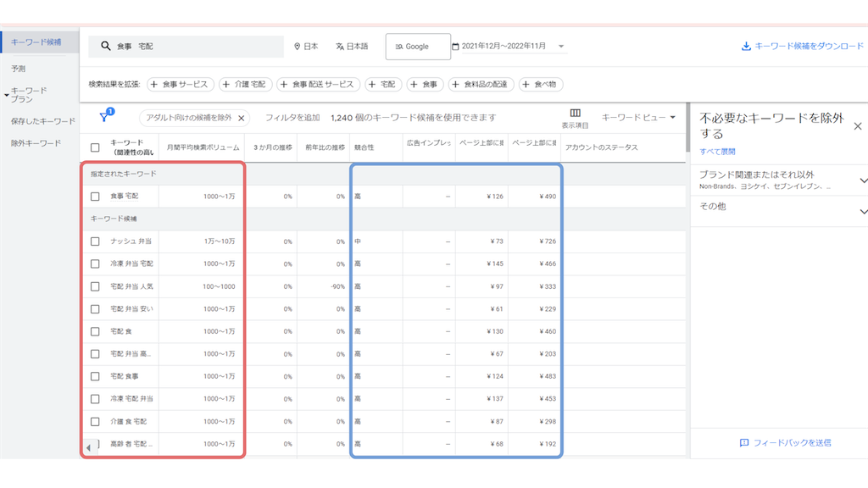Click the language icon for 日本語

pos(339,47)
